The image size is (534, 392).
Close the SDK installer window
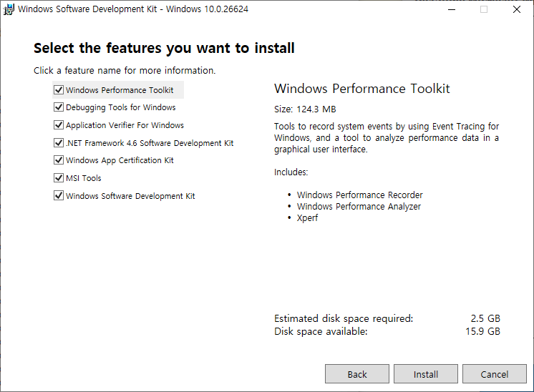(x=517, y=9)
